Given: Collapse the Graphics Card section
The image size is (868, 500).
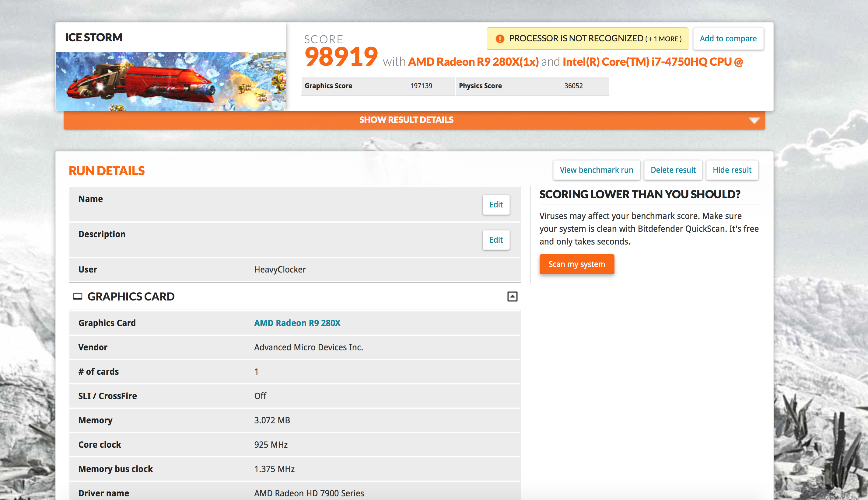Looking at the screenshot, I should (x=512, y=296).
